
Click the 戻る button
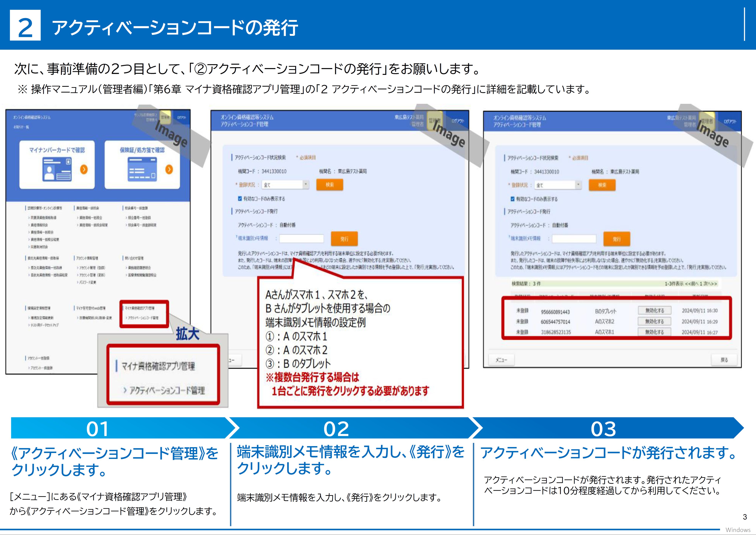724,360
